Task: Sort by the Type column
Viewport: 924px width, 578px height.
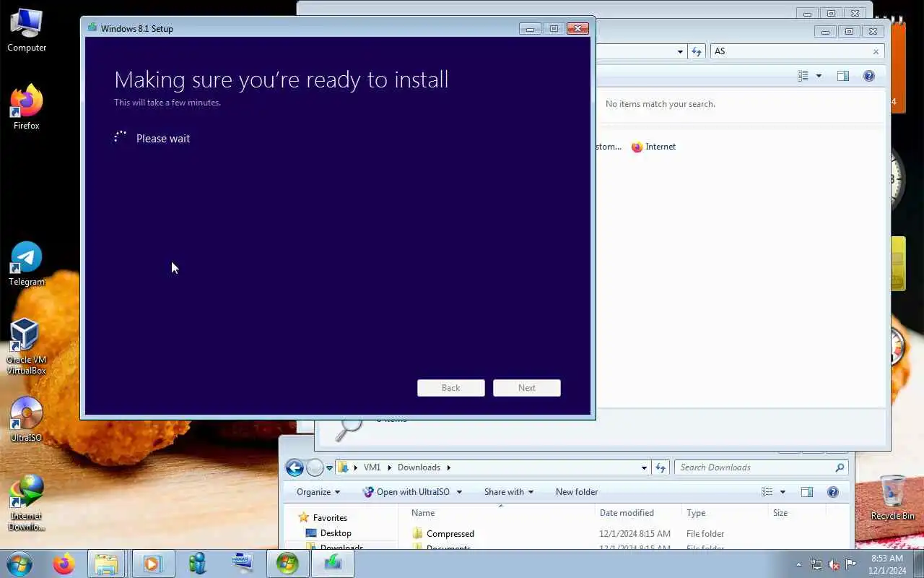Action: point(725,513)
